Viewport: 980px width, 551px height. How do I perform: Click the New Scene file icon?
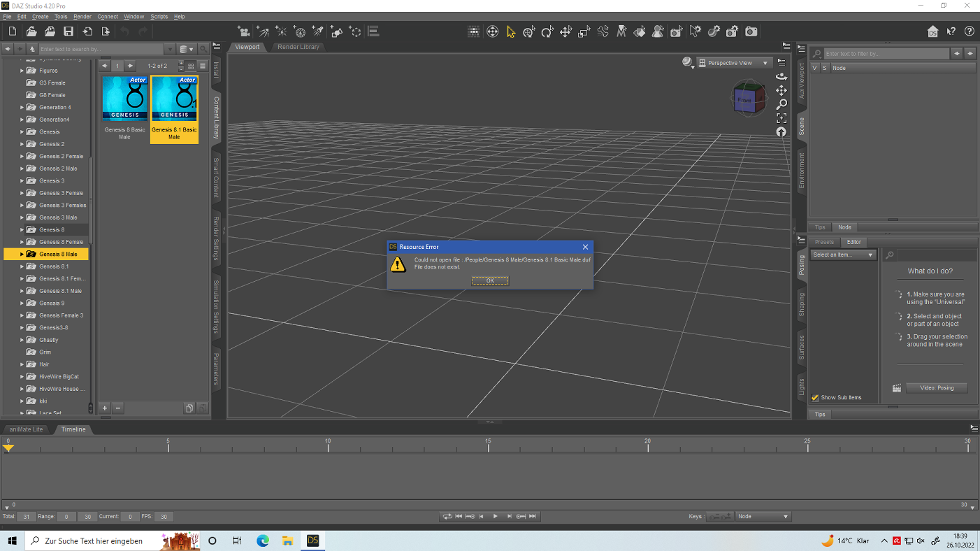pos(13,31)
